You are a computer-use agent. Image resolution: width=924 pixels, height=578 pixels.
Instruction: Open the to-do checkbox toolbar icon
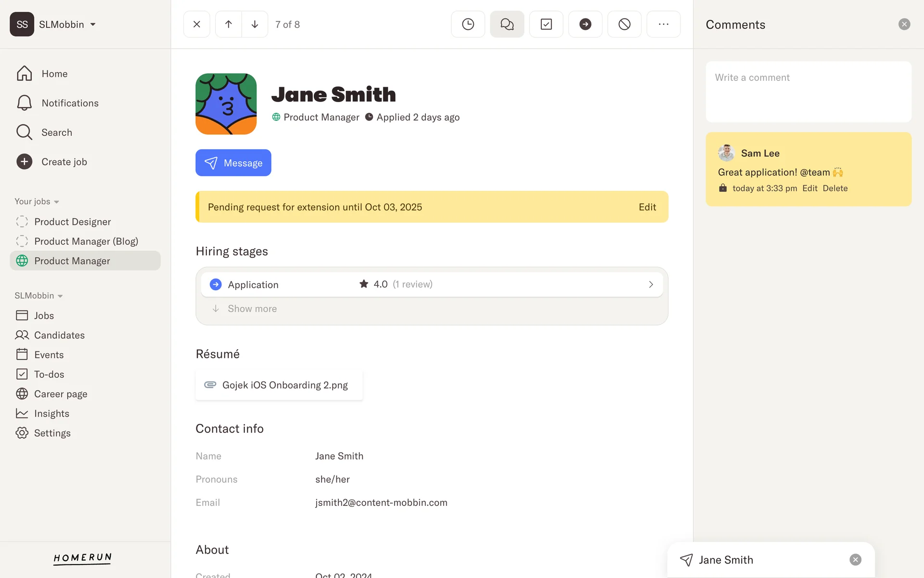click(546, 24)
